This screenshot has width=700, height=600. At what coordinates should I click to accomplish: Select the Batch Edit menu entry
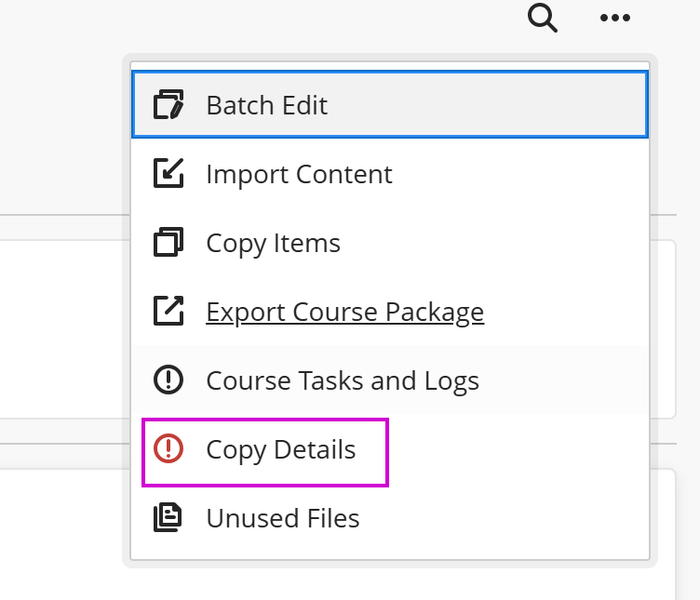point(390,105)
